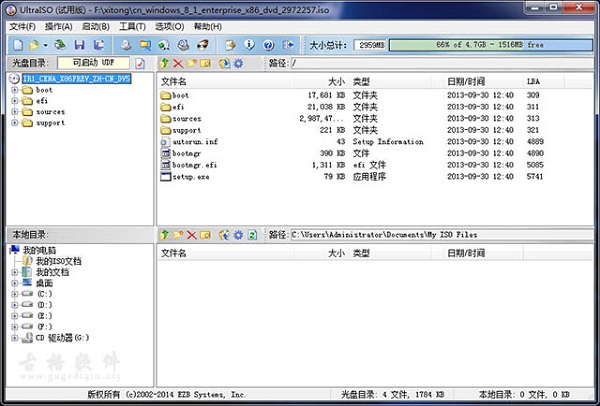The height and width of the screenshot is (406, 600).
Task: Click the Save As toolbar icon
Action: [99, 45]
